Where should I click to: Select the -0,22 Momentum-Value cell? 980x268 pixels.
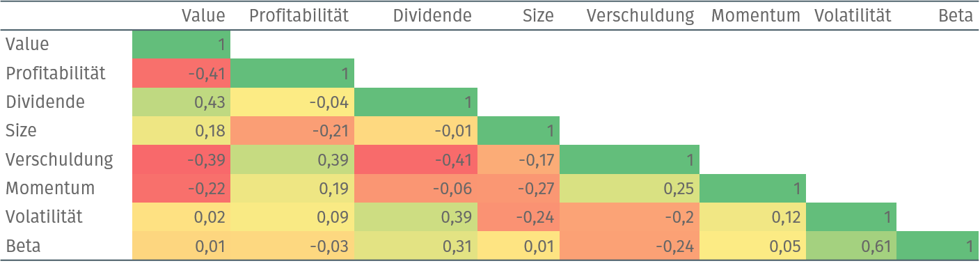tap(181, 188)
